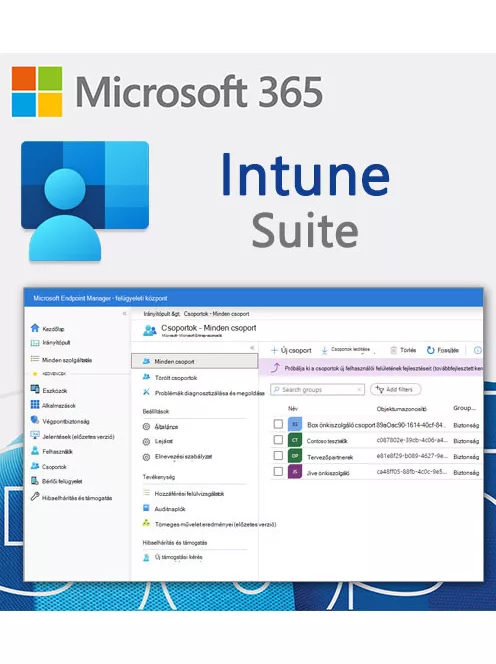Click the purple JS Jive avatar
This screenshot has height=664, width=496.
(x=295, y=471)
